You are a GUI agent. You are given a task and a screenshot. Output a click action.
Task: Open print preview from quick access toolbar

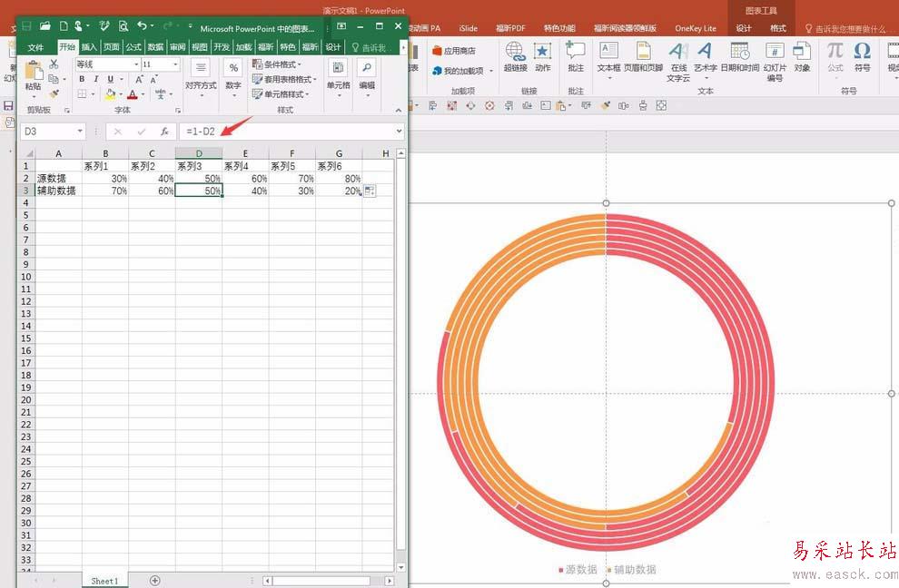(123, 26)
